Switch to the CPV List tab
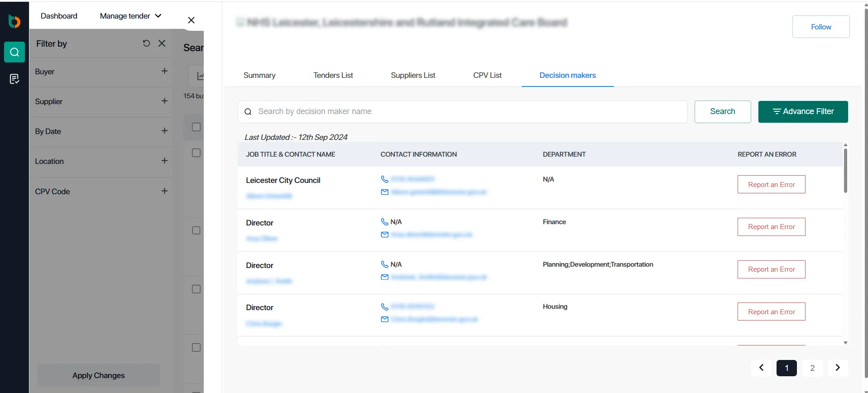The width and height of the screenshot is (868, 393). click(x=488, y=75)
